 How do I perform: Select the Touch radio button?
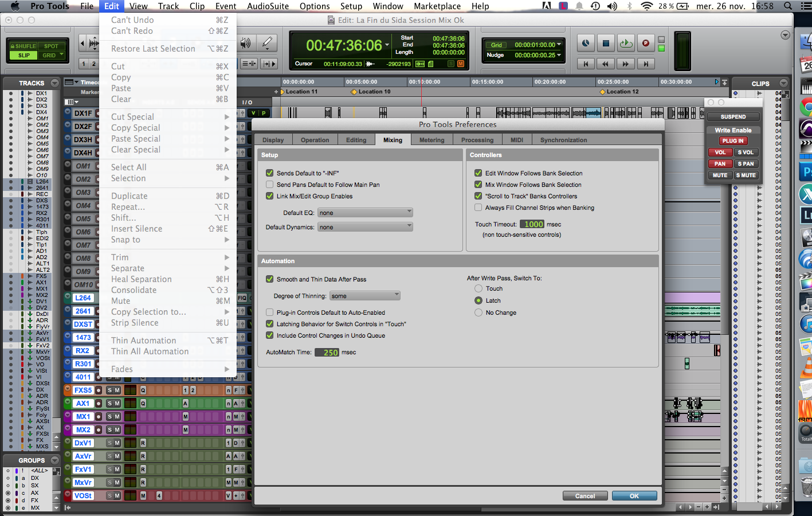478,289
